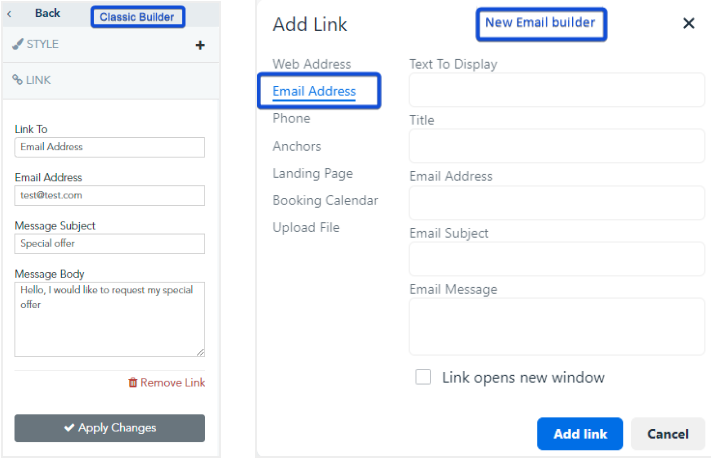711x458 pixels.
Task: Click the chain LINK icon
Action: [x=17, y=79]
